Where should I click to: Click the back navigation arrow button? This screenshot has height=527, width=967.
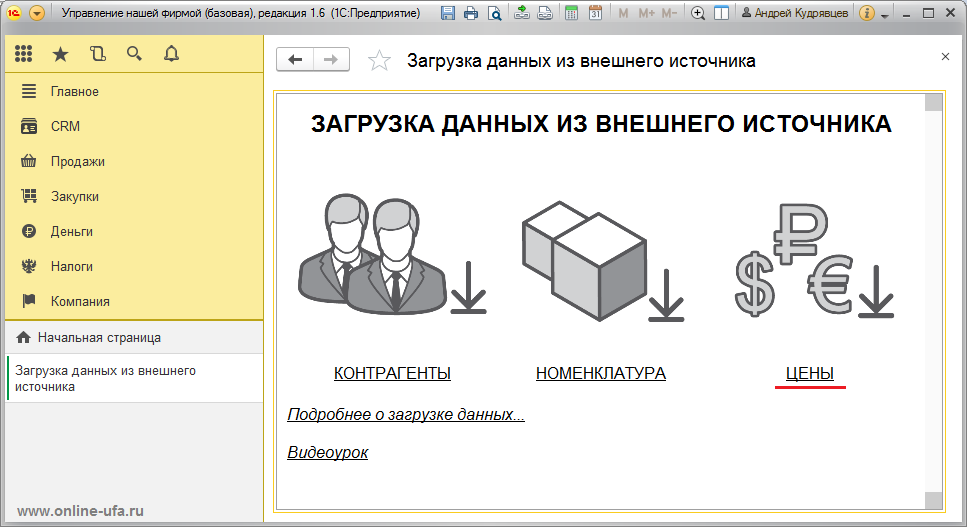295,60
